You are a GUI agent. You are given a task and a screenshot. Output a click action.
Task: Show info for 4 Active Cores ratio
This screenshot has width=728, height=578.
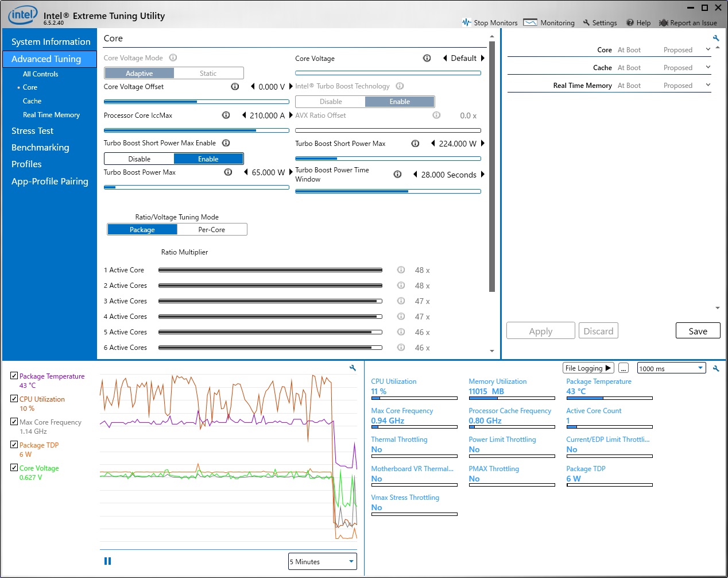401,316
